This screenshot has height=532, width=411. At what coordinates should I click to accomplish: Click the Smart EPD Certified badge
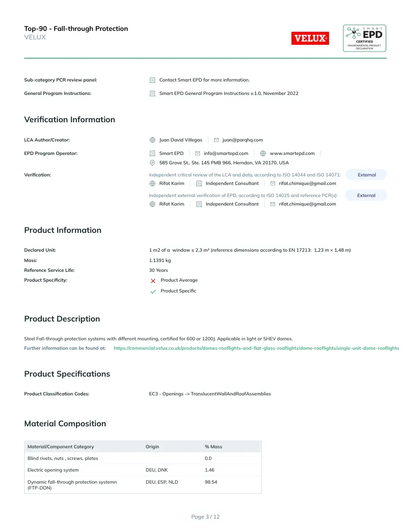[x=364, y=39]
